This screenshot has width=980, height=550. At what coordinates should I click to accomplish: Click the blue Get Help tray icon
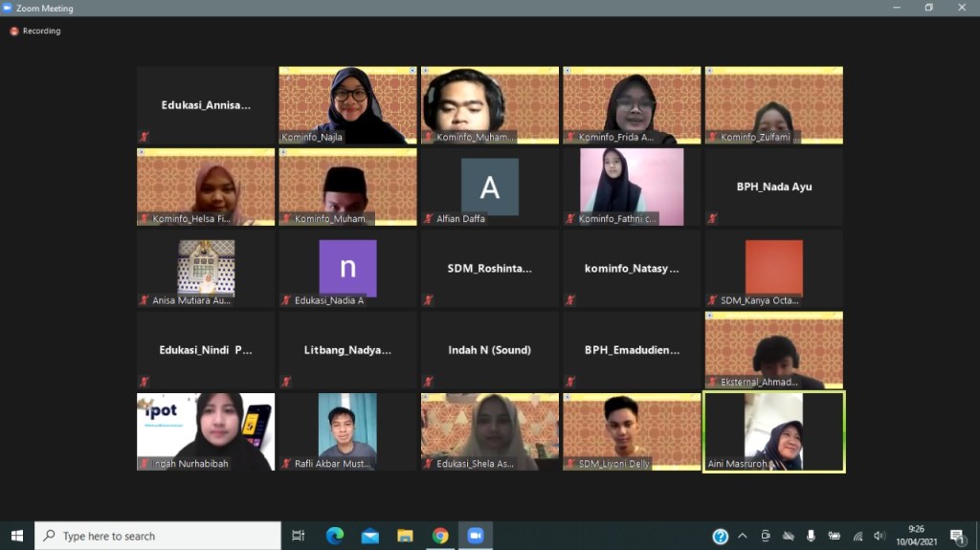point(721,536)
